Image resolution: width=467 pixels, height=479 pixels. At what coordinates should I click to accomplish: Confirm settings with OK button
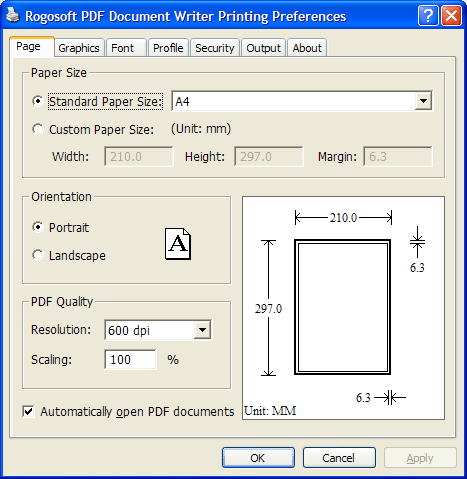point(258,458)
